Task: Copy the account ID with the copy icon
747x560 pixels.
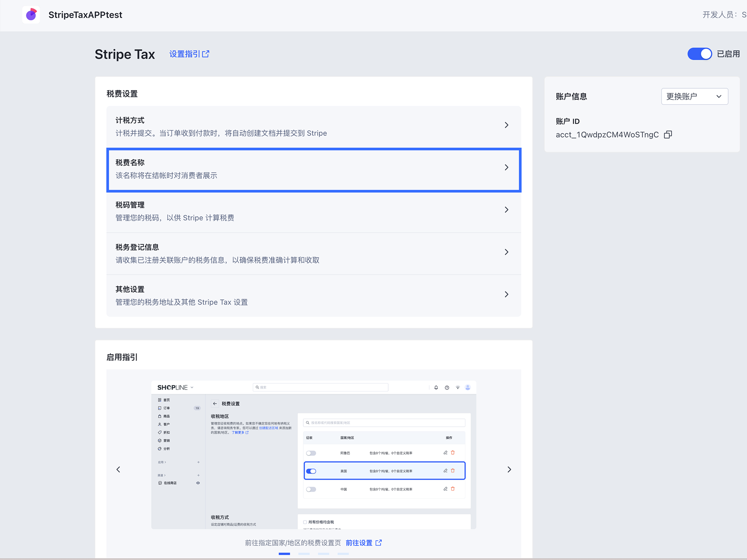Action: click(668, 135)
